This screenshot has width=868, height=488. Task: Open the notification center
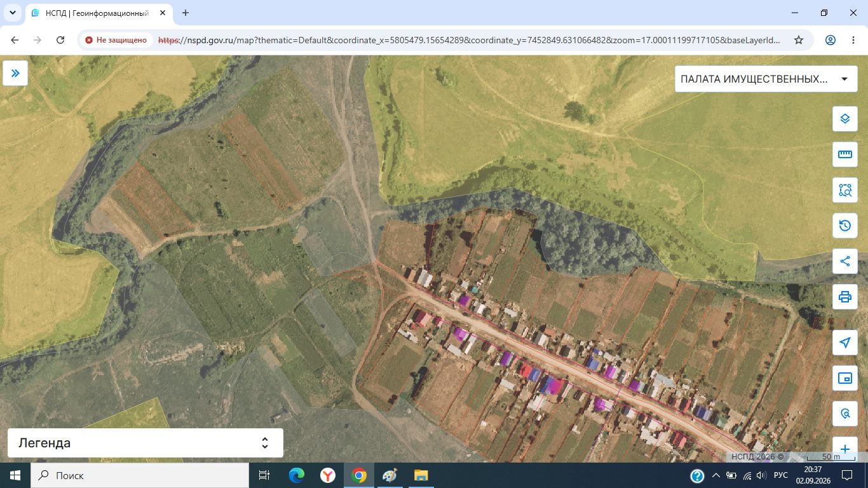847,475
